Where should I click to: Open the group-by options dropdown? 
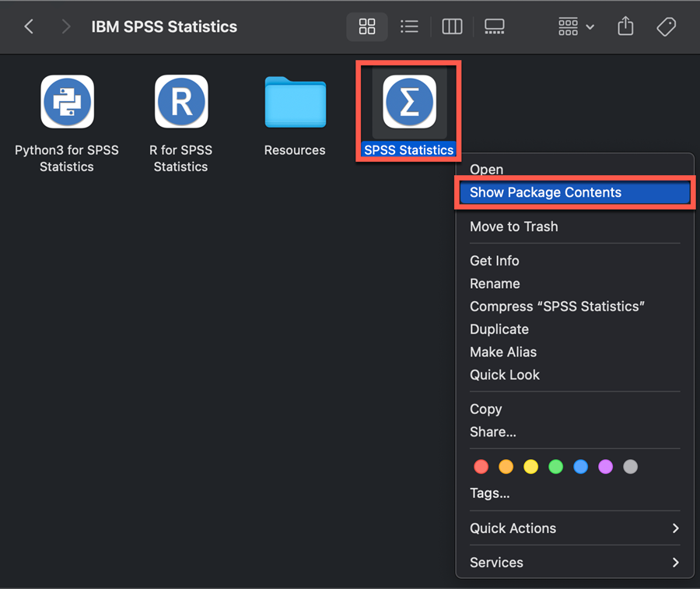(576, 26)
